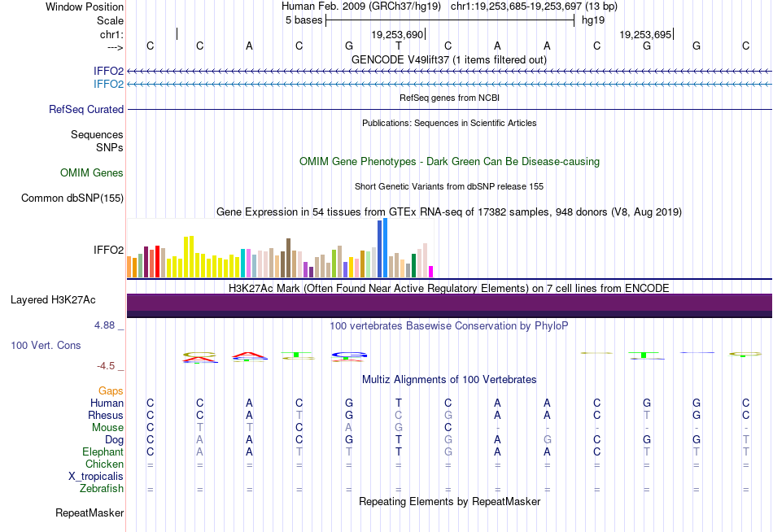This screenshot has width=773, height=532.
Task: Click the magenta last bar in the GTEx chart
Action: 431,272
